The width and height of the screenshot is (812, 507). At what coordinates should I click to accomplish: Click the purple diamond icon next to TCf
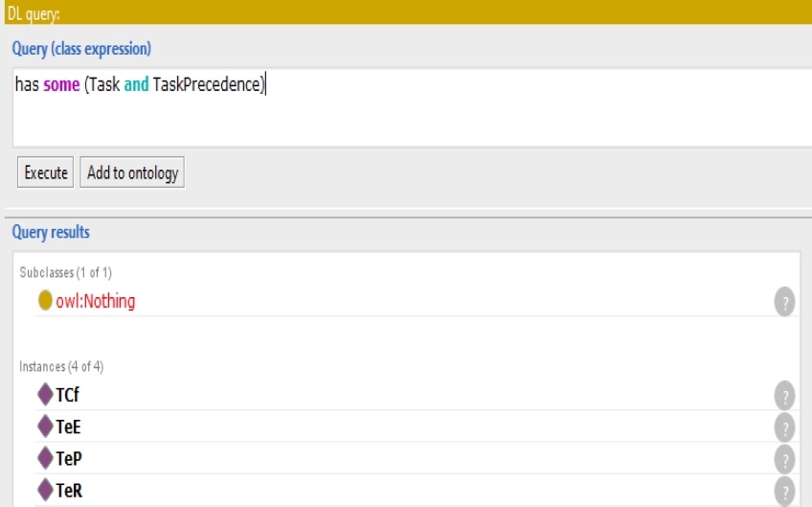[x=45, y=393]
